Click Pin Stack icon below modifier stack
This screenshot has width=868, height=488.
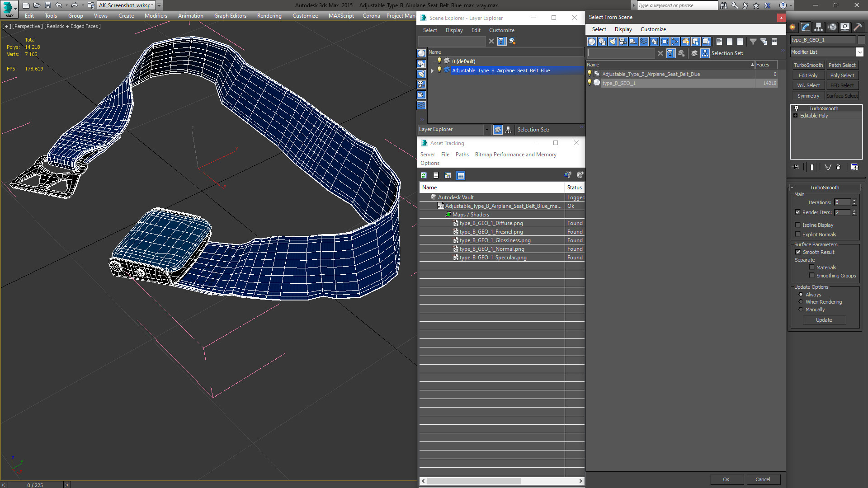click(x=796, y=167)
